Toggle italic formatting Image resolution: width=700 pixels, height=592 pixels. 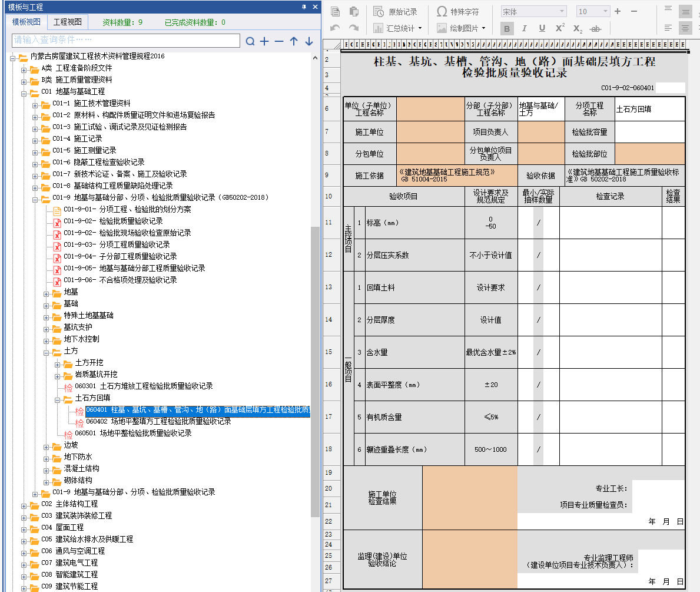click(x=524, y=29)
